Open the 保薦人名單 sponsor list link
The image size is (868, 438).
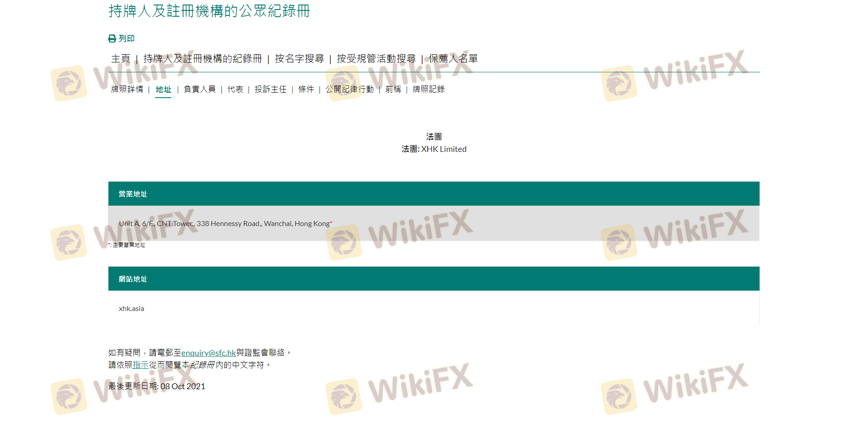click(453, 59)
